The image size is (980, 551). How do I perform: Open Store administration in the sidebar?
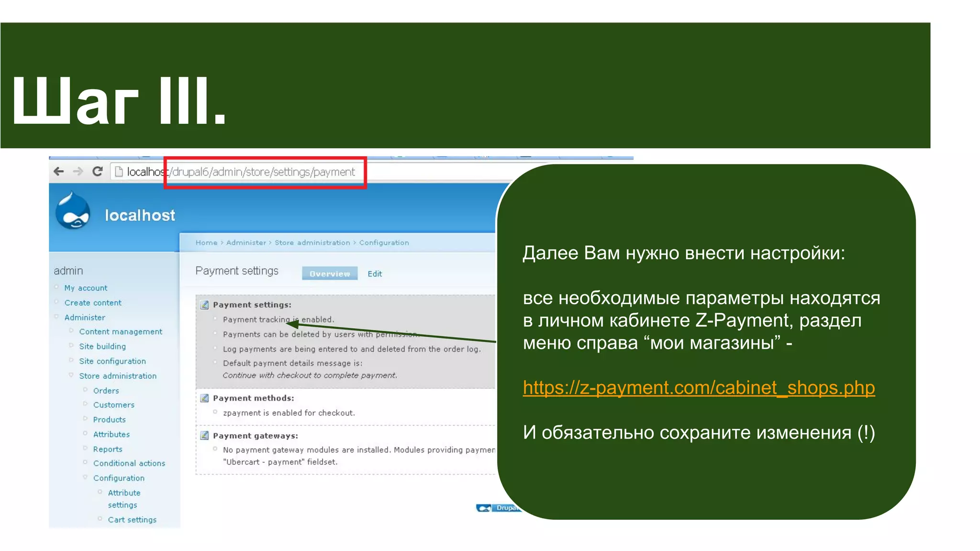click(118, 376)
